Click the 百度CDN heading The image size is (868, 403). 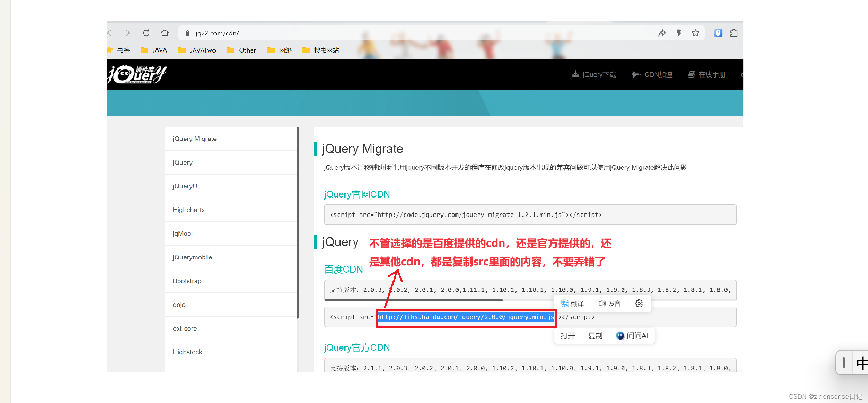[x=343, y=269]
